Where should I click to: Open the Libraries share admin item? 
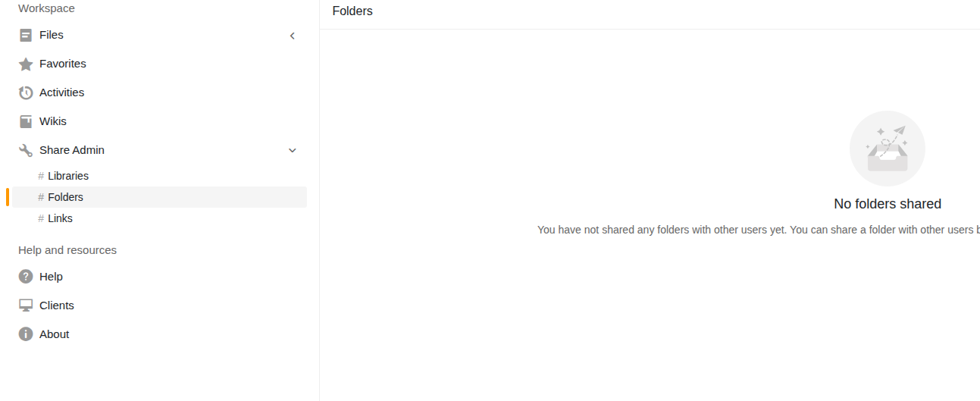pos(68,176)
